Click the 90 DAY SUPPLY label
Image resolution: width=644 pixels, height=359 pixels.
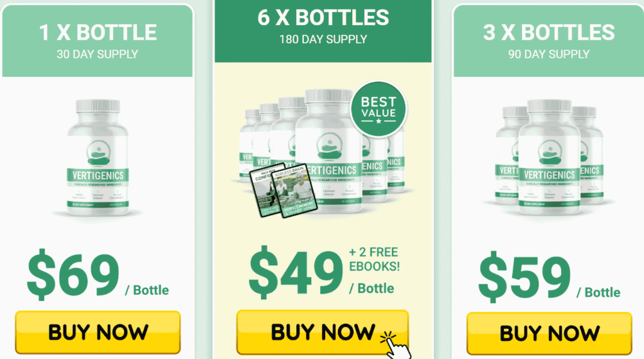[548, 54]
